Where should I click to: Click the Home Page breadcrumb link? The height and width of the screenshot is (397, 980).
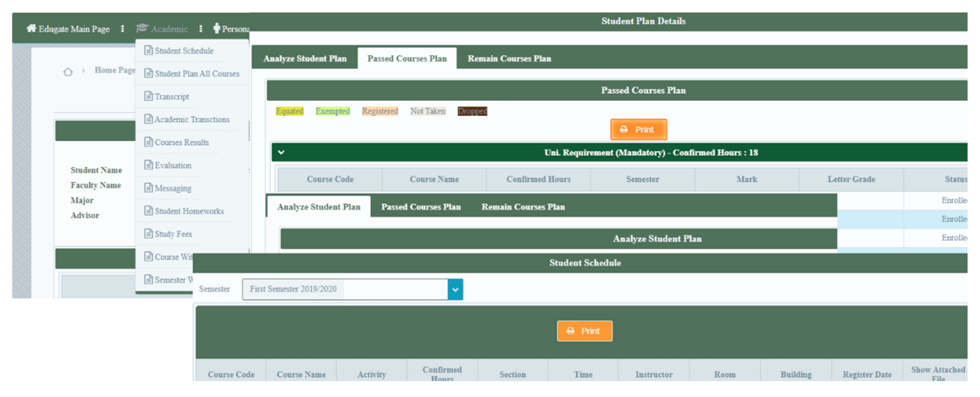coord(115,70)
